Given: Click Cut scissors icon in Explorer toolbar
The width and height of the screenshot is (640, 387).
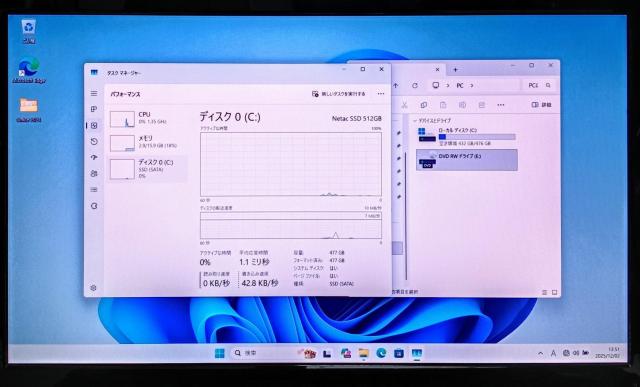Looking at the screenshot, I should (x=404, y=105).
